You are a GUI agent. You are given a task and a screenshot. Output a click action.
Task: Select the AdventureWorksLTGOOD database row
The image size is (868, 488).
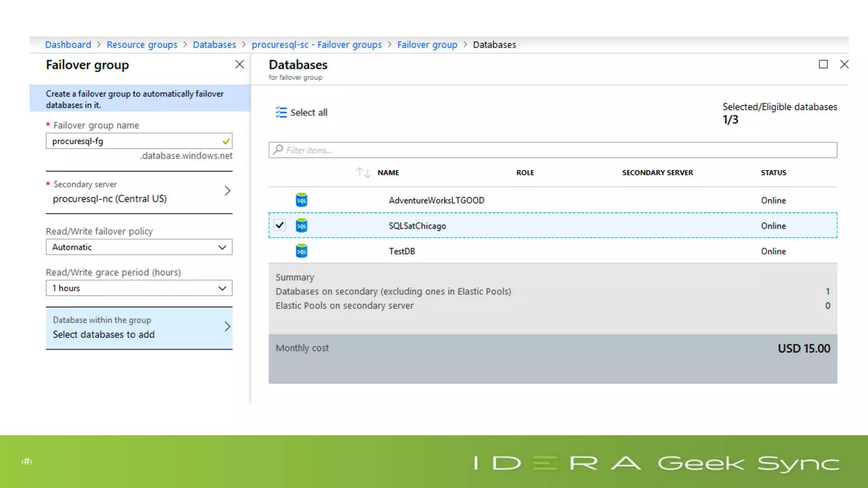(x=553, y=200)
